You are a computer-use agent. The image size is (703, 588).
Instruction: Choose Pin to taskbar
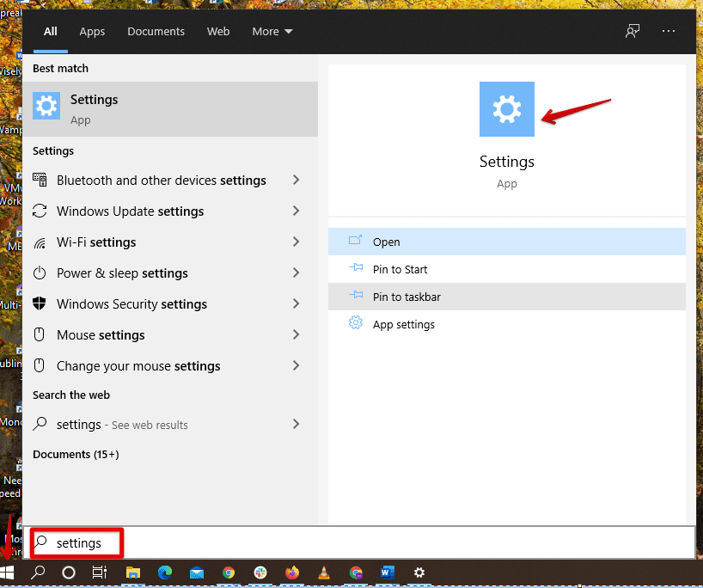(x=507, y=297)
